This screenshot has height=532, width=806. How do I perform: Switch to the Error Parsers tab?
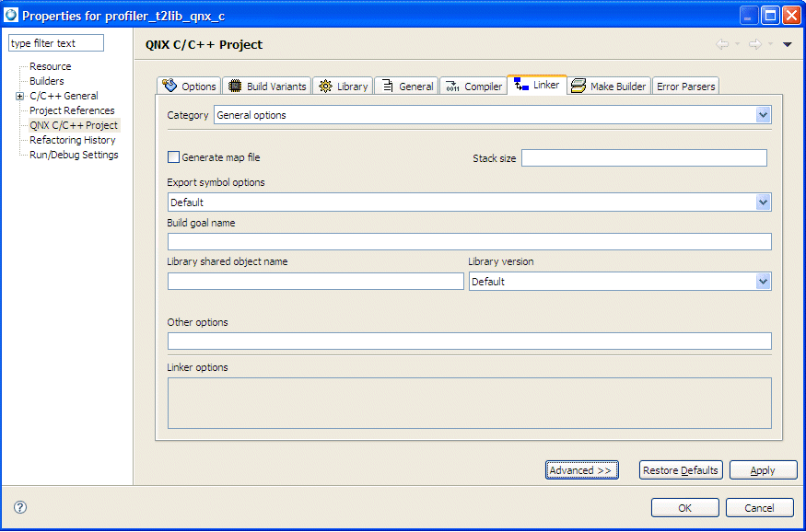[685, 86]
